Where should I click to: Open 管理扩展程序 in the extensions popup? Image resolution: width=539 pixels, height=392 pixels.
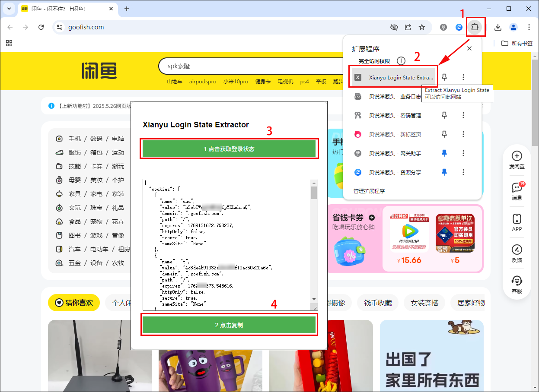[369, 191]
